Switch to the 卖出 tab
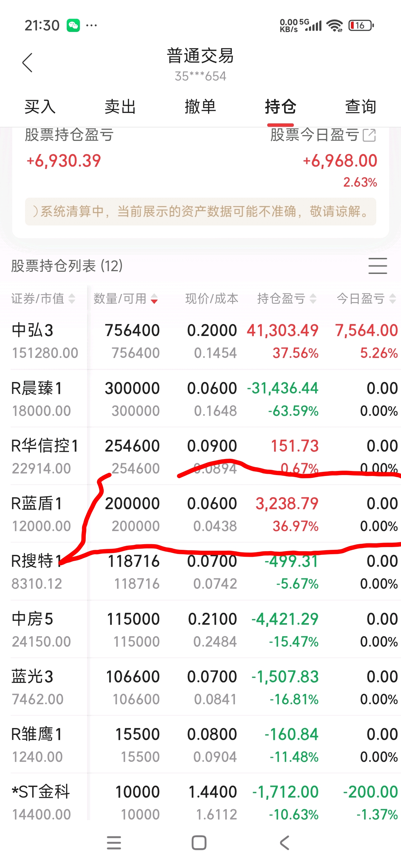 (x=120, y=107)
